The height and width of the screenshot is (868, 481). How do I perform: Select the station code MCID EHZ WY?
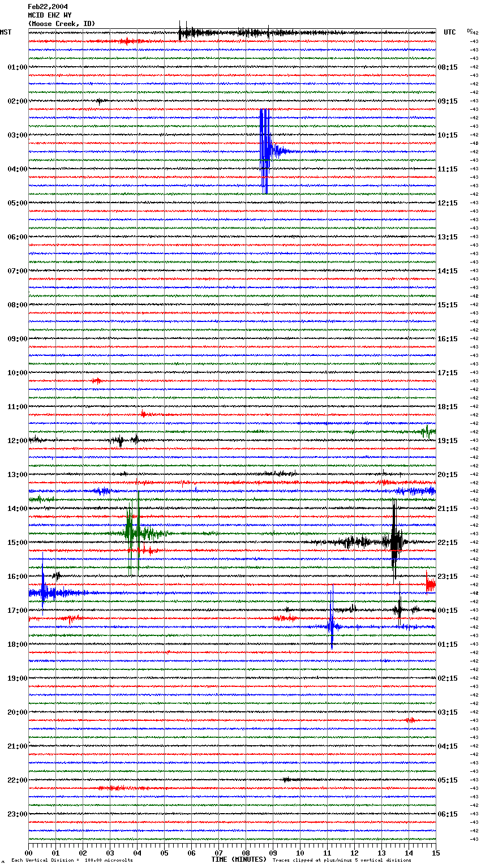50,15
